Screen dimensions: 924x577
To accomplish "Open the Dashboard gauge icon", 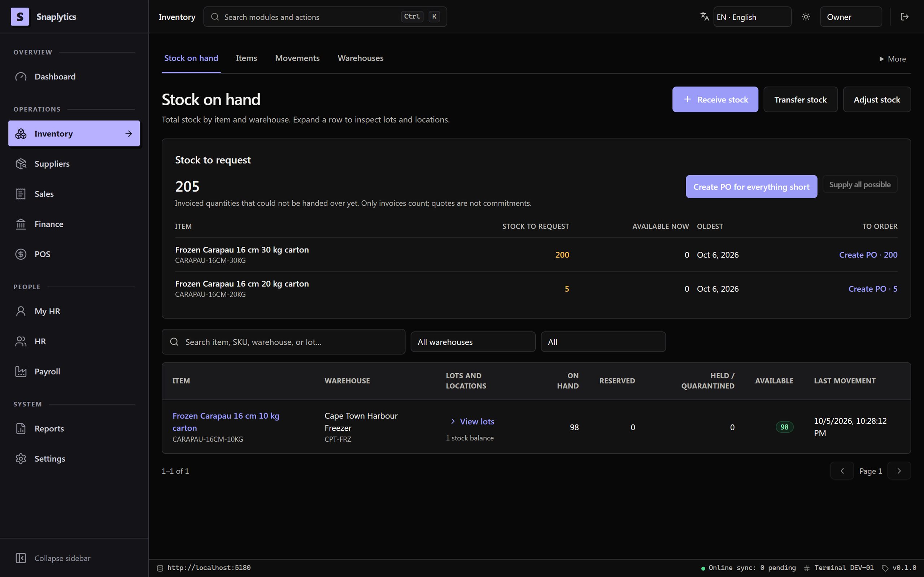I will 21,77.
